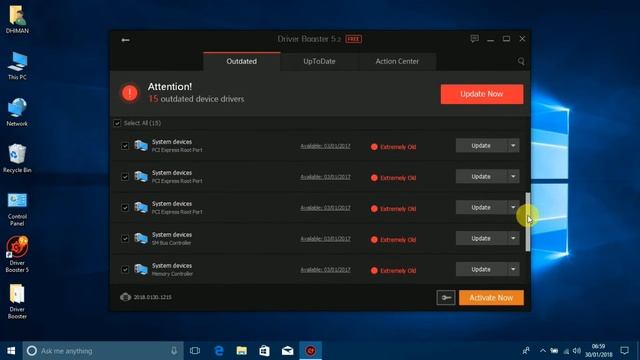Launch Microsoft Edge from the taskbar
640x360 pixels.
coord(219,351)
